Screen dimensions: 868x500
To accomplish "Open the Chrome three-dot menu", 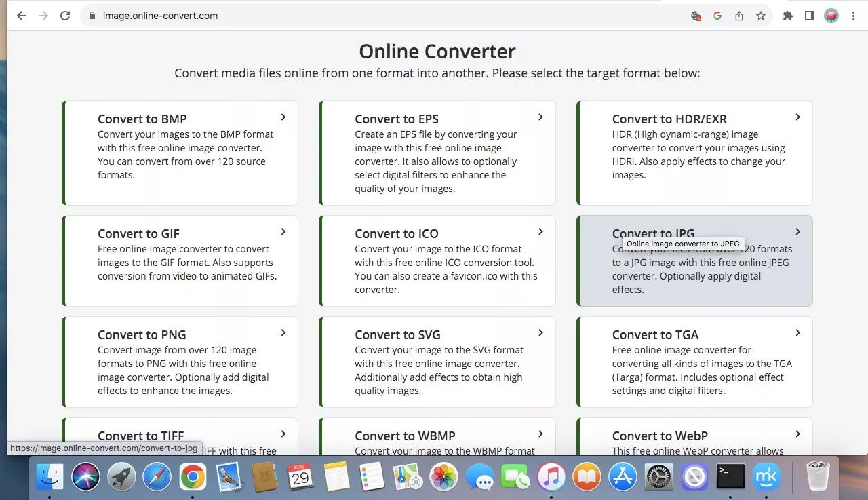I will point(853,16).
